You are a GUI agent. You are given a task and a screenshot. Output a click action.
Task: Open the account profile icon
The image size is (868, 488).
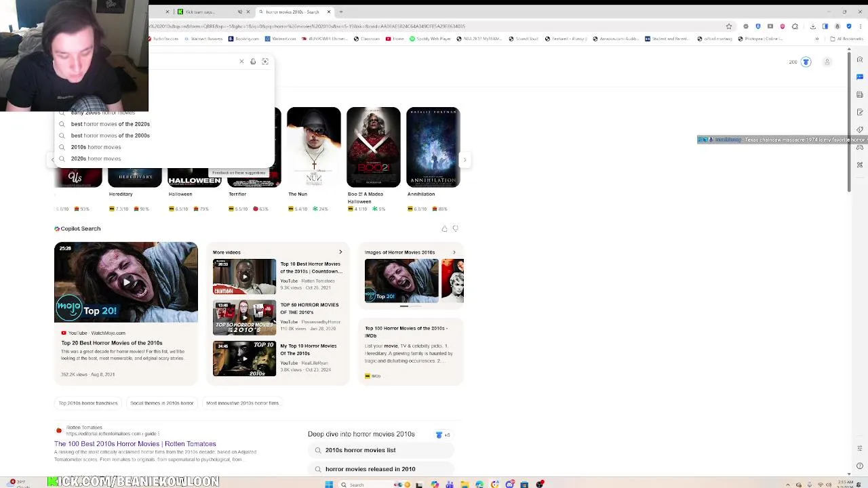coord(827,62)
